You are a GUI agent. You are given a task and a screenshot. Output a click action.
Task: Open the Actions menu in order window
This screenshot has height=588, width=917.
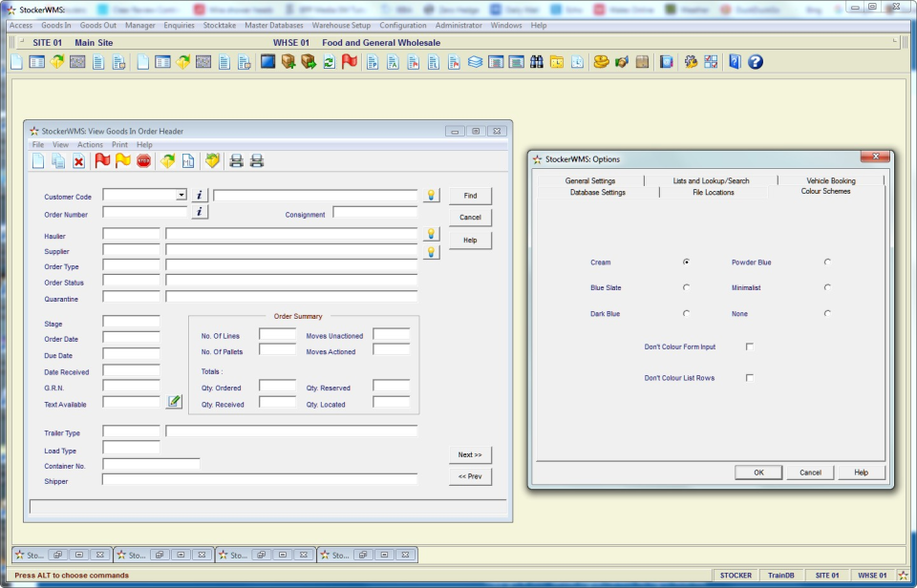tap(90, 145)
